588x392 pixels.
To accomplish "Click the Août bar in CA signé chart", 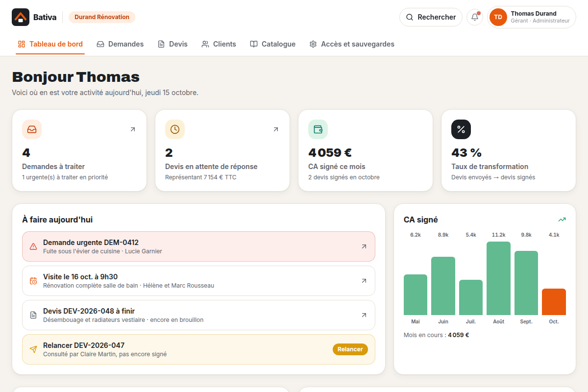I will point(498,278).
